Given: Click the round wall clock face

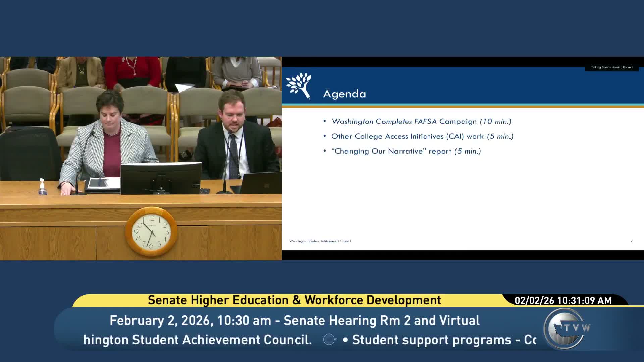Looking at the screenshot, I should 151,232.
